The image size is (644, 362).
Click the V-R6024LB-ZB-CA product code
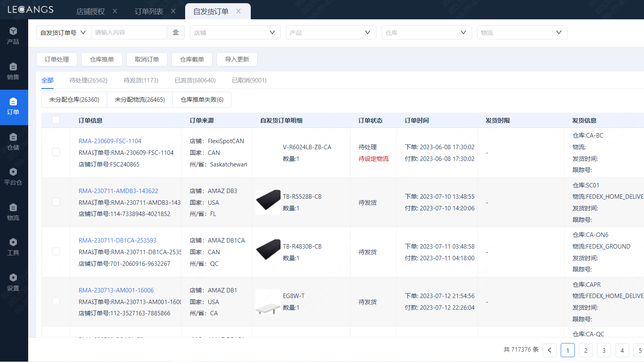pos(307,147)
